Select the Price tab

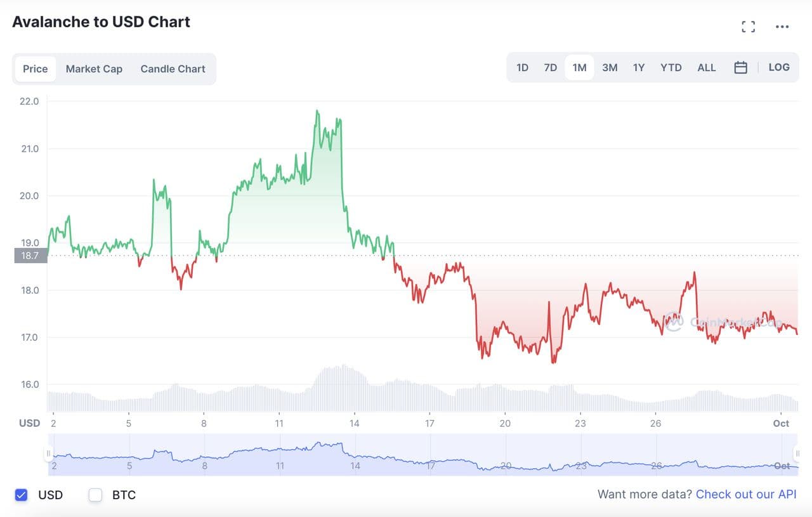click(x=36, y=69)
